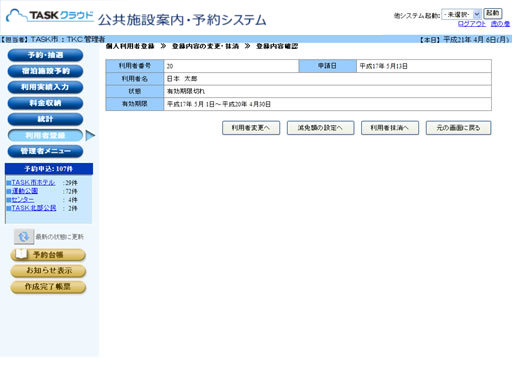Click the validity period 平成17年 5月 1日～ cell
This screenshot has width=512, height=384.
click(x=327, y=104)
